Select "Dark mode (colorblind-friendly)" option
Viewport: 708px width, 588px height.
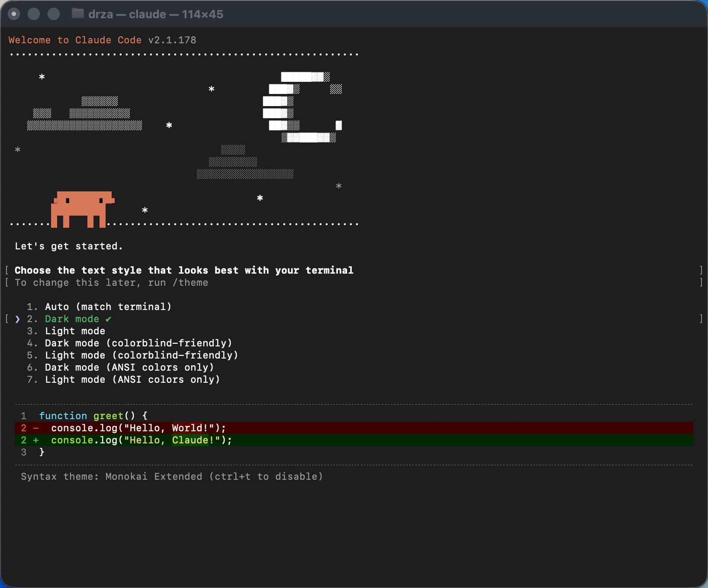point(129,343)
